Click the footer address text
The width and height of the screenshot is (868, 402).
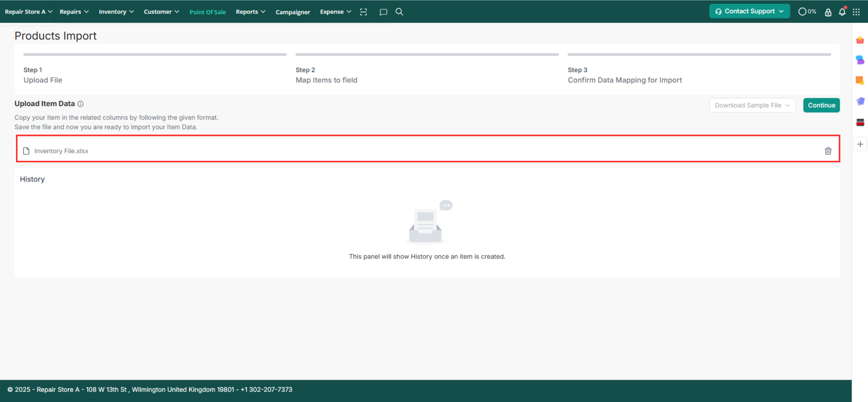click(x=150, y=390)
